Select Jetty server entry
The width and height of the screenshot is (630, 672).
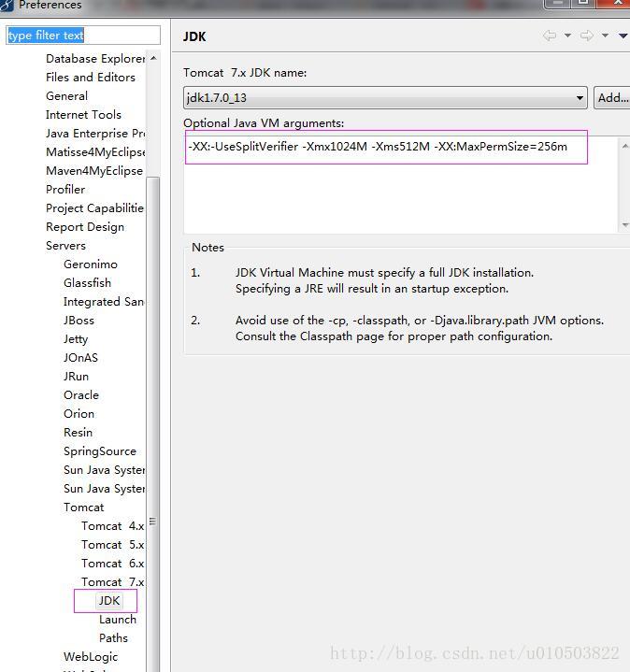[x=76, y=339]
